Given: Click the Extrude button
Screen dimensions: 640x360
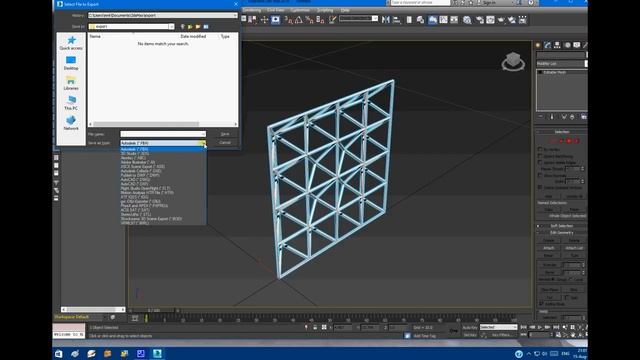Looking at the screenshot, I should coord(549,265).
